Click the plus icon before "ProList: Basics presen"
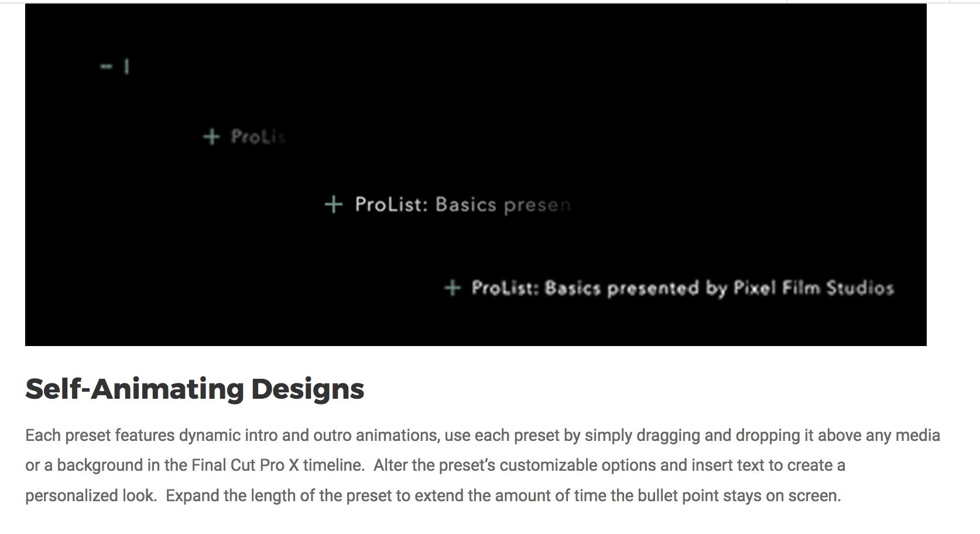This screenshot has width=980, height=534. pos(334,204)
